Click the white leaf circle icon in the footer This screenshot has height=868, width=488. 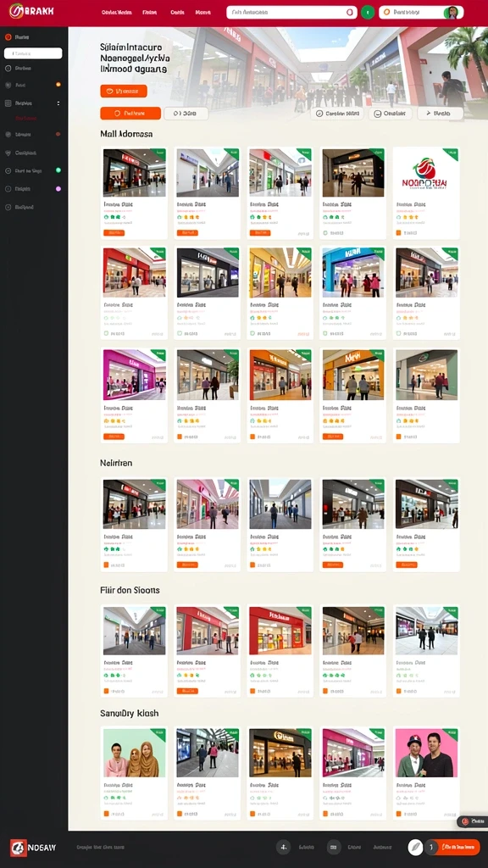(415, 847)
